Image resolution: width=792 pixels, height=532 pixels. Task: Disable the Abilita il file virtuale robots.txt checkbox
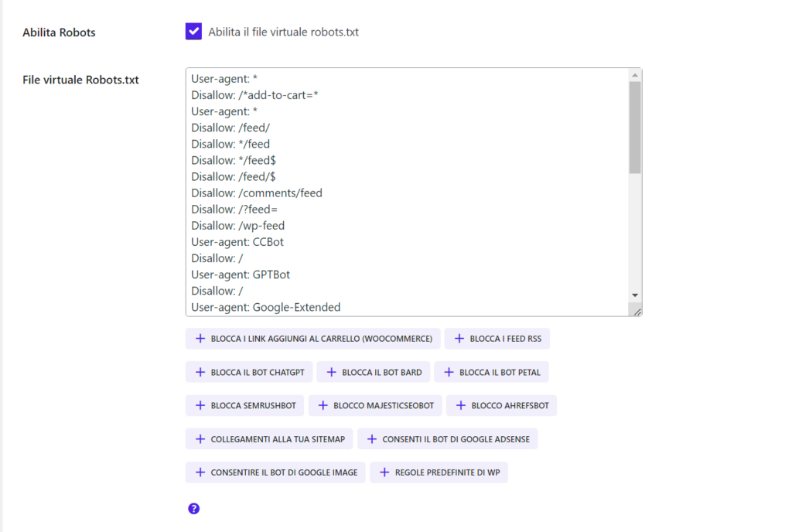(193, 32)
